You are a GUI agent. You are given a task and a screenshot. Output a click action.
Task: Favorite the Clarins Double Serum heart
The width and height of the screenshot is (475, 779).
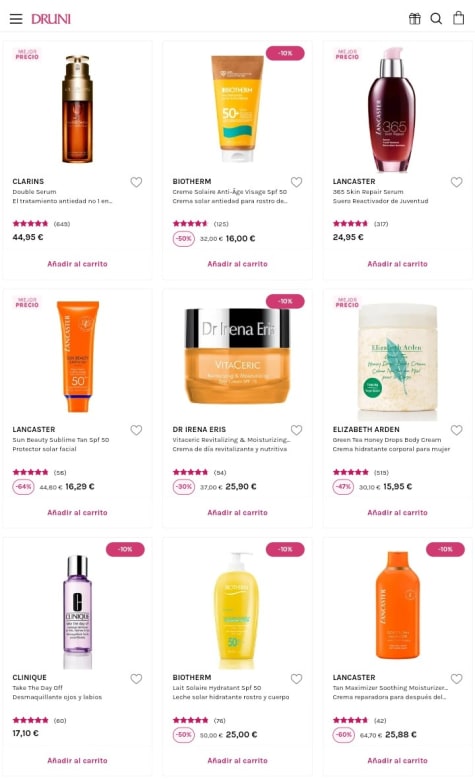[136, 182]
